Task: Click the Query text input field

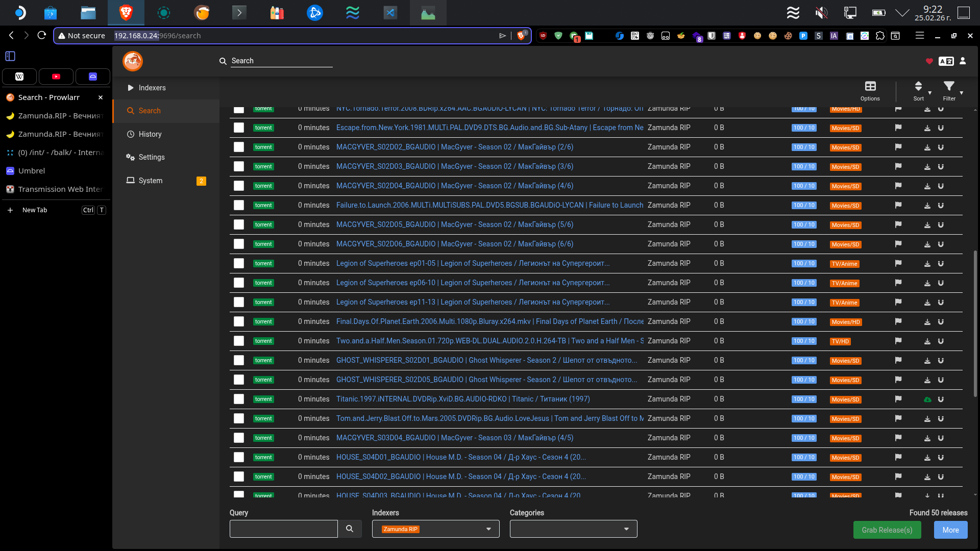Action: click(283, 529)
